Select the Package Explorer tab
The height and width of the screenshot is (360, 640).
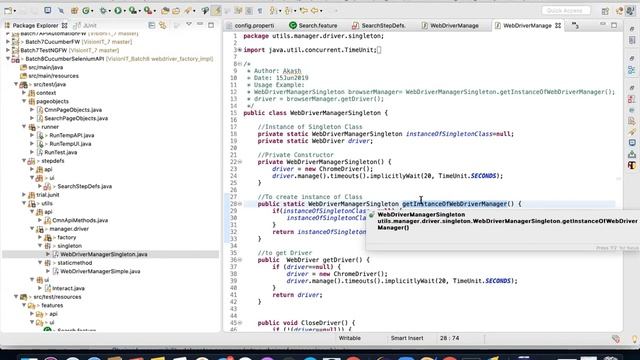(35, 25)
